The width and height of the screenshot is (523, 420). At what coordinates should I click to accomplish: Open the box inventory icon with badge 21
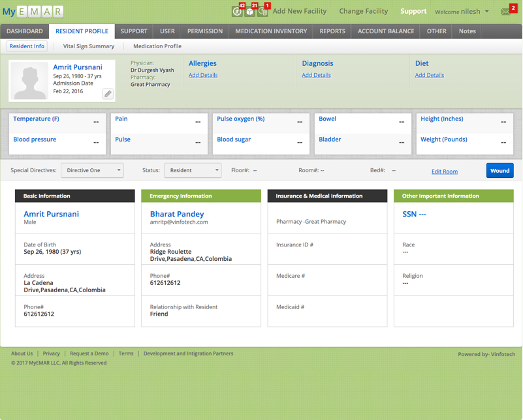click(250, 11)
